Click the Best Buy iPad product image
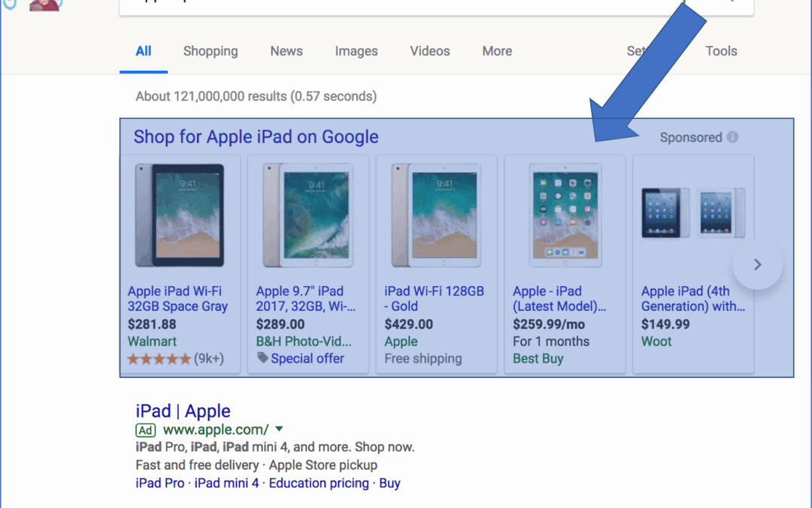 click(x=565, y=215)
